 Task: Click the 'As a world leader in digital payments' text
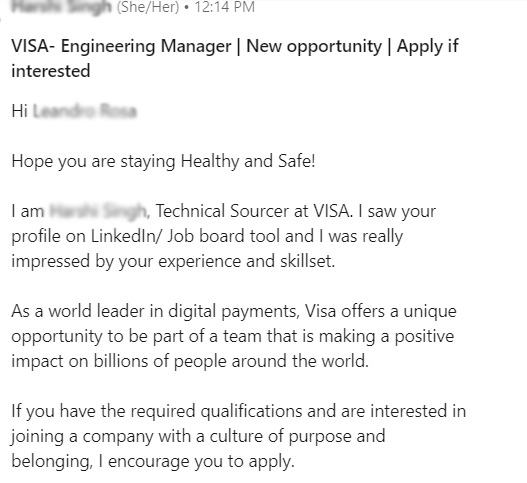[154, 311]
